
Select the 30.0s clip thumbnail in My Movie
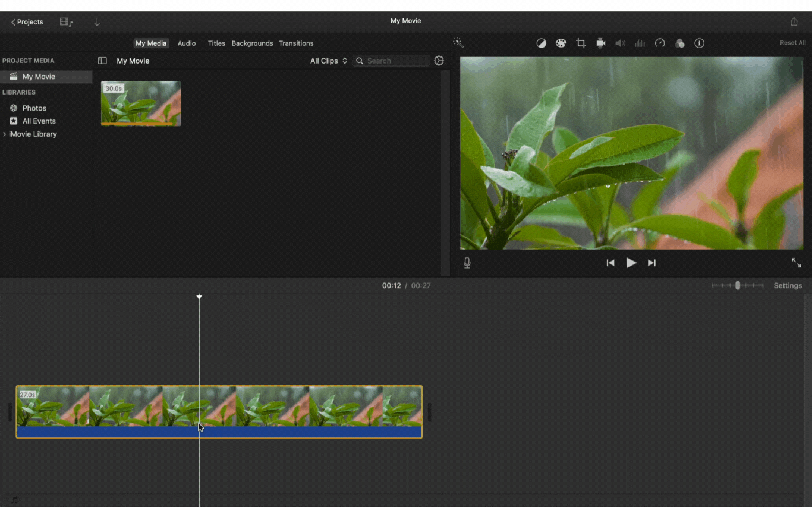coord(141,103)
